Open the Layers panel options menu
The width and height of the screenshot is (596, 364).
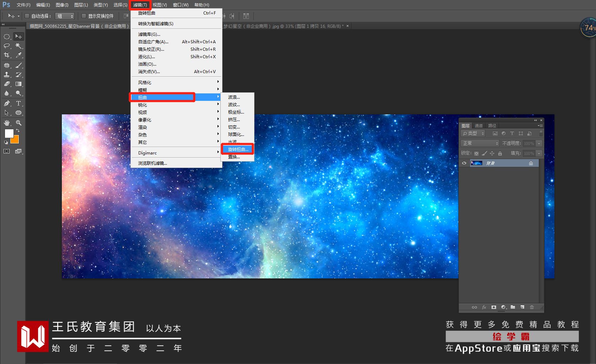(x=540, y=126)
